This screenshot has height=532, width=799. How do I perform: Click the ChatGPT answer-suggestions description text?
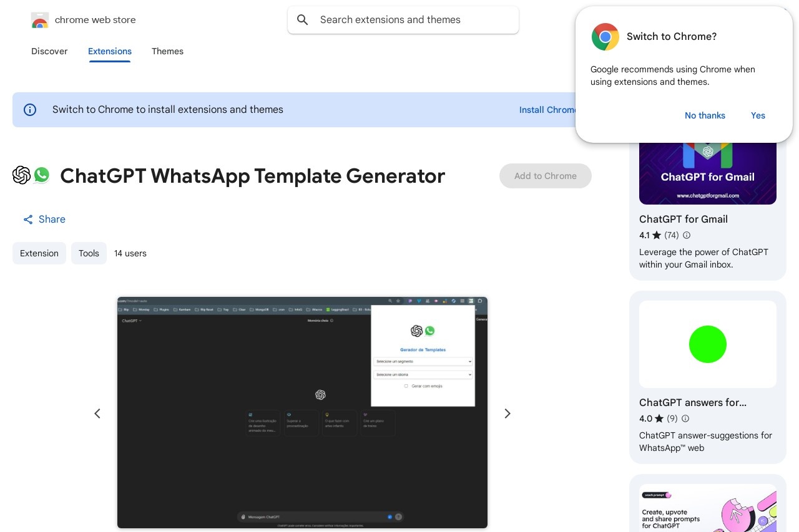[705, 442]
